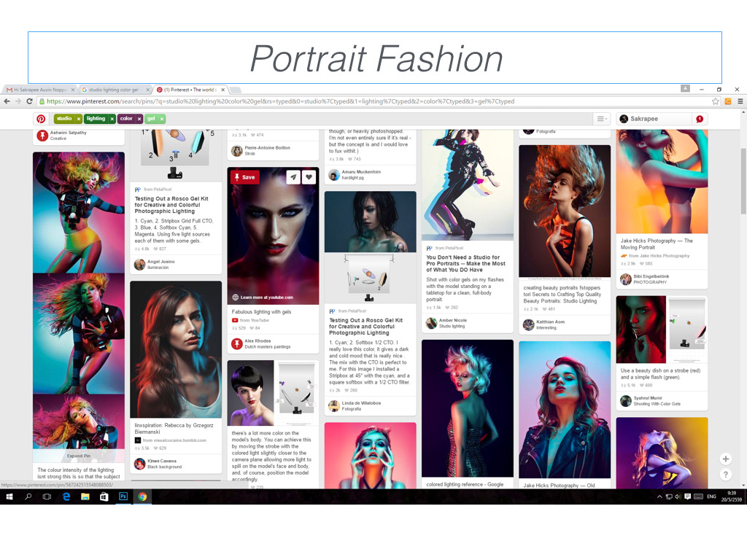Open the Sakrapee profile button
747x560 pixels.
[x=654, y=119]
